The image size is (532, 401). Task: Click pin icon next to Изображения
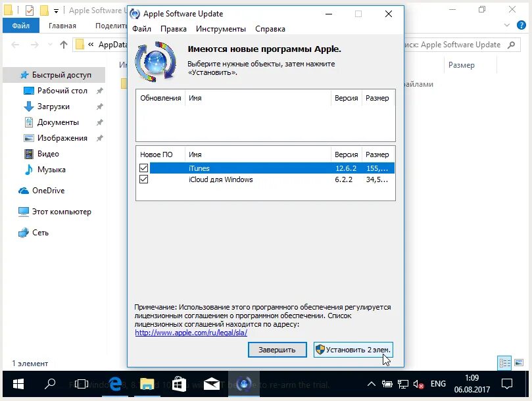(99, 138)
